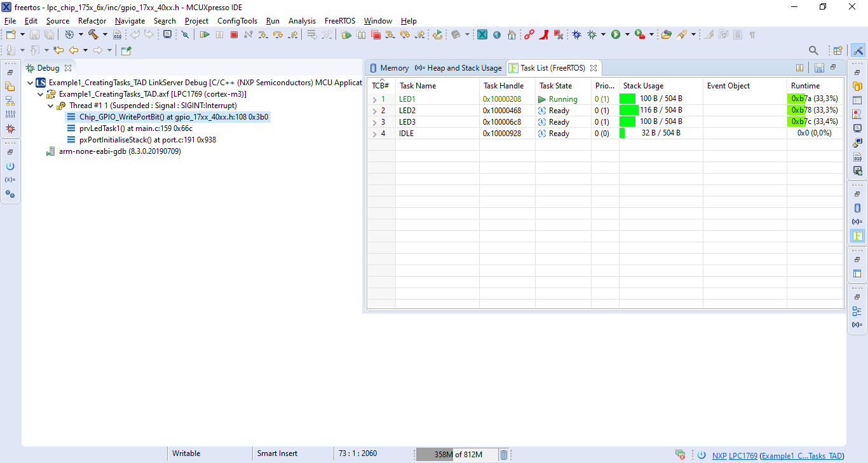The image size is (868, 463).
Task: Select the Step Into debug icon
Action: 263,34
